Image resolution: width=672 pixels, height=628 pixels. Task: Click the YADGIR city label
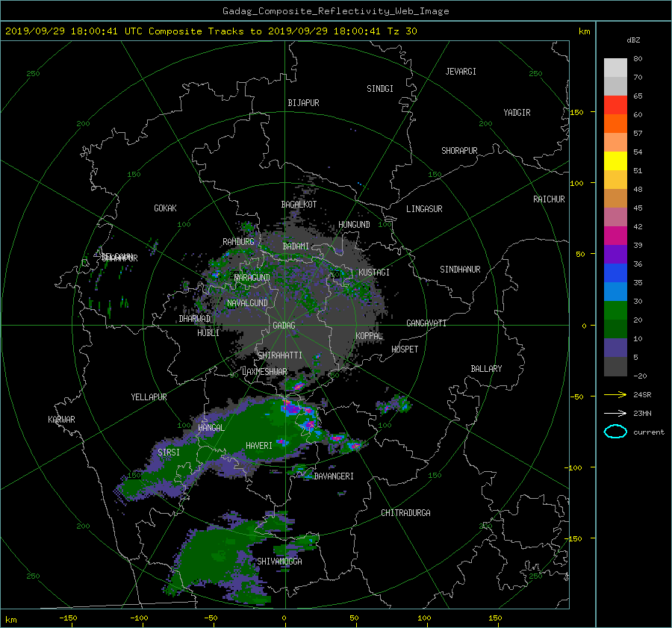tap(517, 113)
